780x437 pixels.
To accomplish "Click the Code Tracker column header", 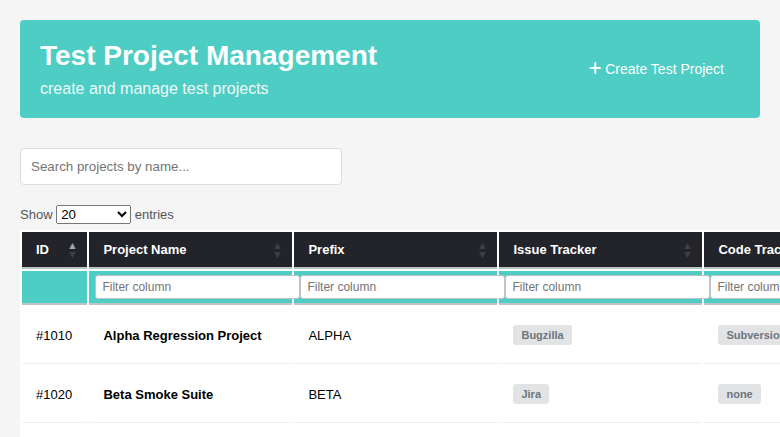I will (x=742, y=250).
